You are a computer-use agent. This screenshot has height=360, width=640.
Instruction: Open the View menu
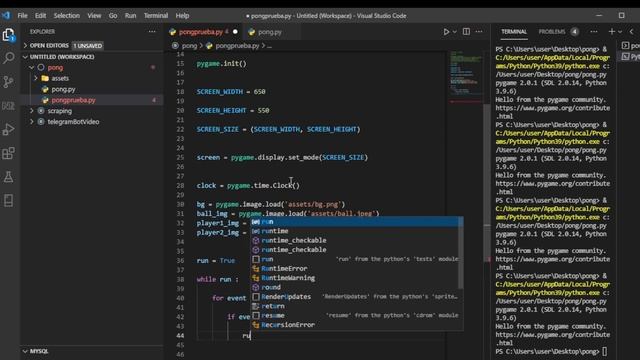tap(94, 16)
